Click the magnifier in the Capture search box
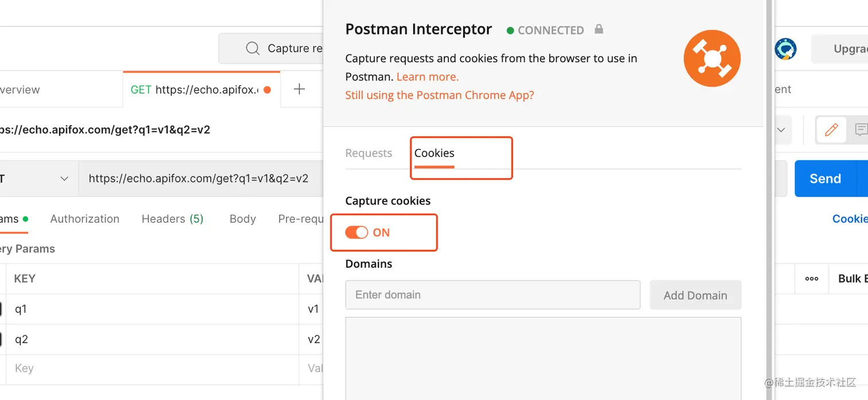 click(253, 48)
